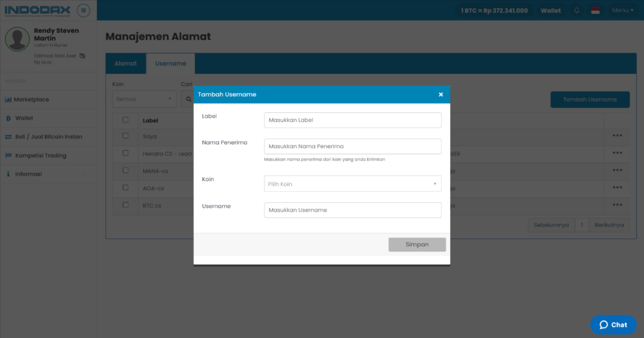Tick the select-all checkbox in table header

[x=126, y=120]
